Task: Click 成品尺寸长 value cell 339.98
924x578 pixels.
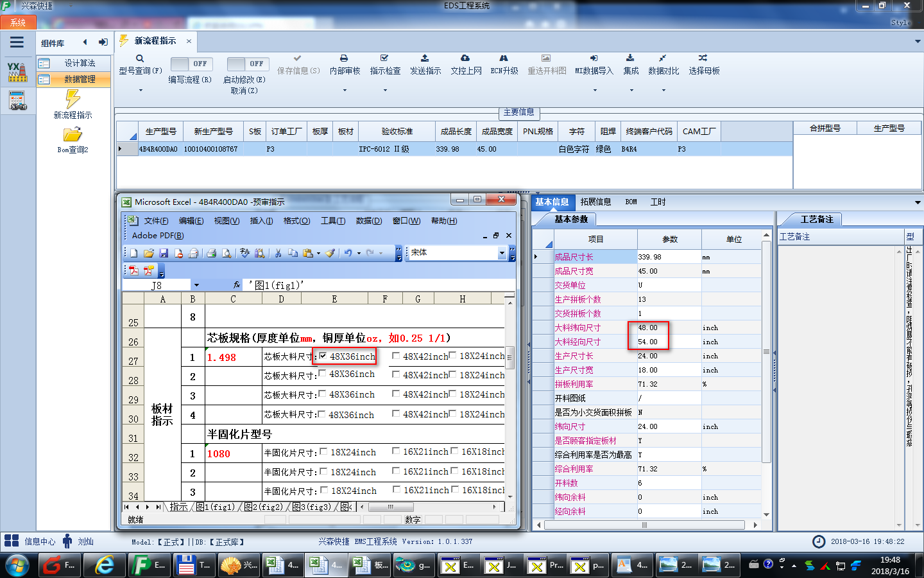Action: 669,257
